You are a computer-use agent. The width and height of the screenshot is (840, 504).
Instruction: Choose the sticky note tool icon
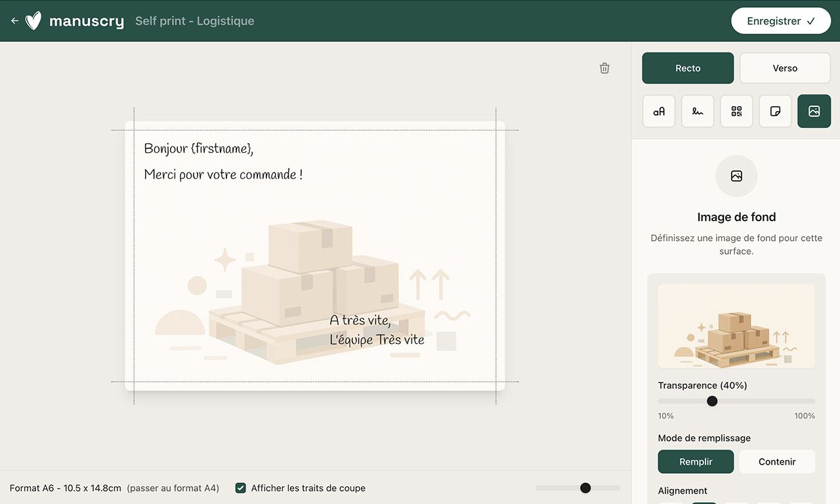(x=775, y=111)
